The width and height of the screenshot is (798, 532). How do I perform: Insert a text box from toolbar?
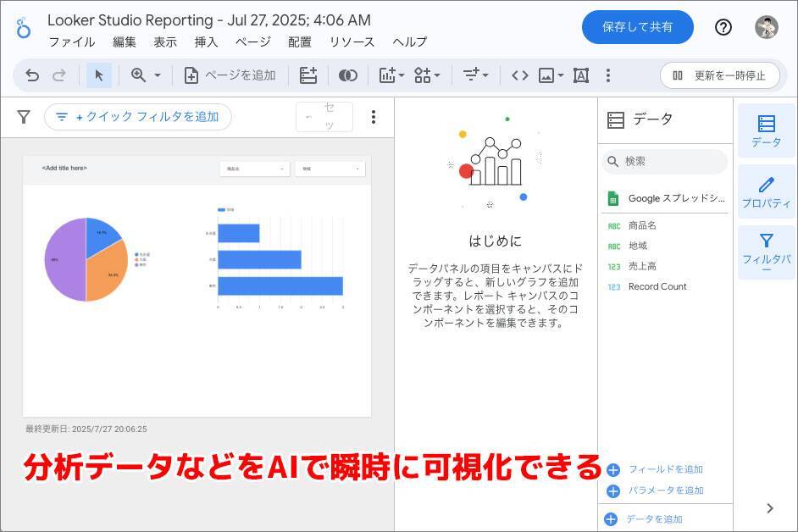(x=581, y=75)
